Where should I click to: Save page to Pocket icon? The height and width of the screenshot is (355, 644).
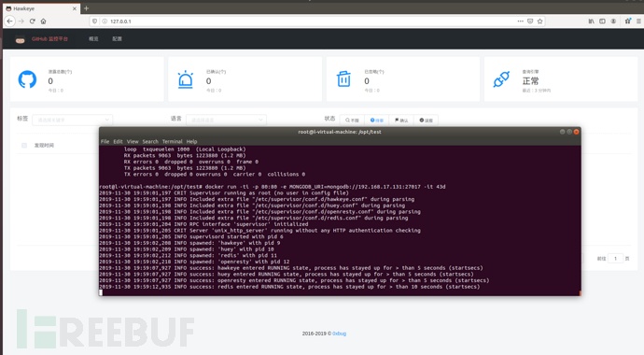click(x=530, y=21)
